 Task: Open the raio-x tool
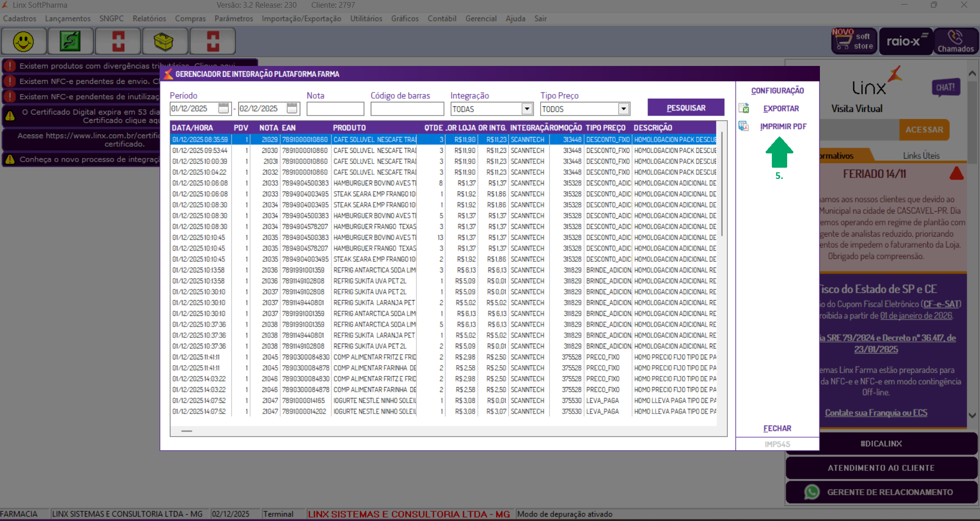coord(906,41)
